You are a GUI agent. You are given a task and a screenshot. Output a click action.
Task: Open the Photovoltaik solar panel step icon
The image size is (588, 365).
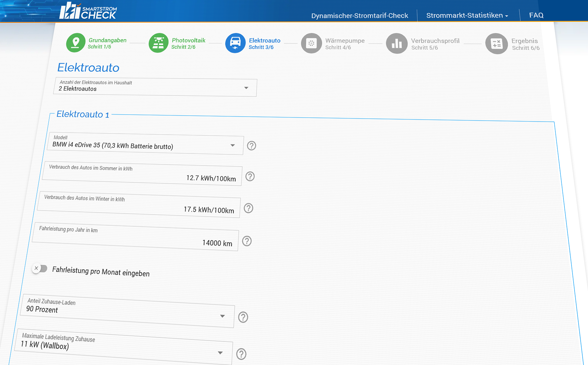[x=158, y=43]
